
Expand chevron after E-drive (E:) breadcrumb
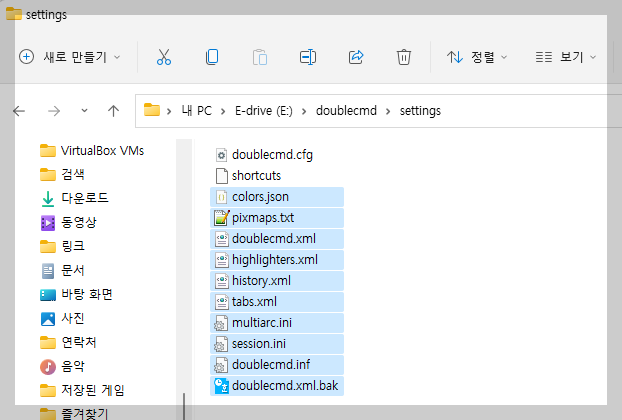pyautogui.click(x=304, y=111)
